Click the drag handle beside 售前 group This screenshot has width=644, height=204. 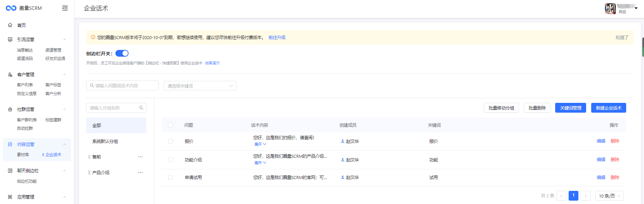[x=89, y=157]
